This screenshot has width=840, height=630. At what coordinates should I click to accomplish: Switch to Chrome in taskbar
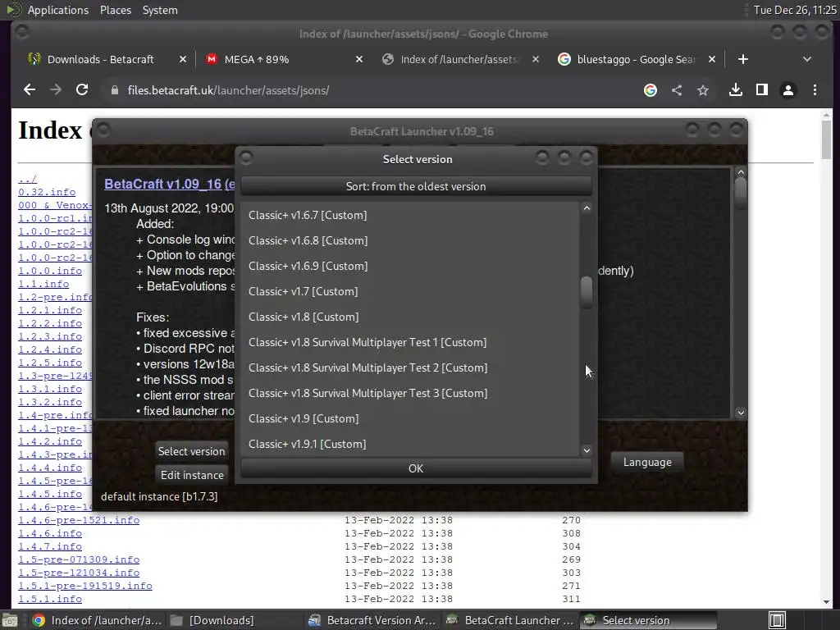click(97, 620)
